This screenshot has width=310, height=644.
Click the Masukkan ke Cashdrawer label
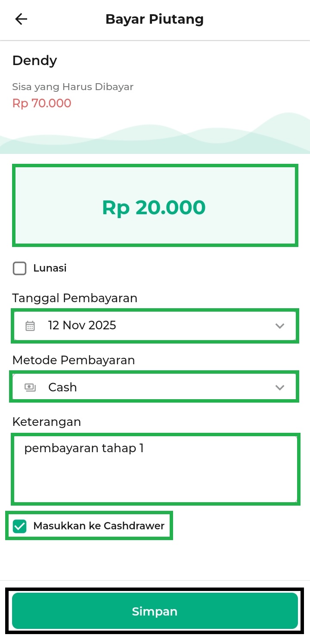[x=99, y=526]
